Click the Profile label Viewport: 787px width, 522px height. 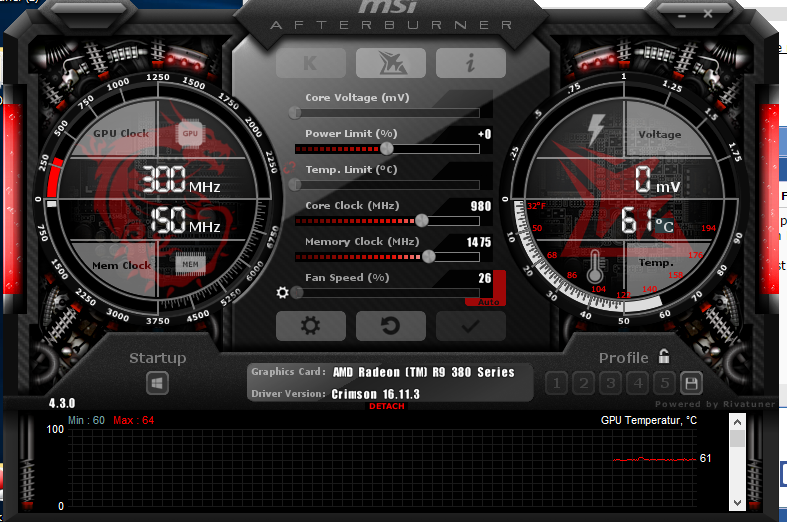pos(623,358)
